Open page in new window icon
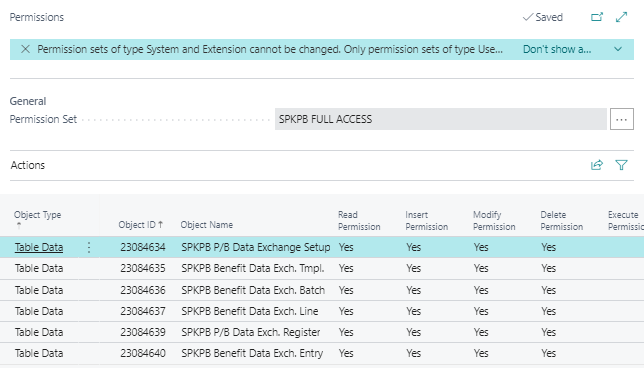Image resolution: width=644 pixels, height=368 pixels. coord(597,17)
